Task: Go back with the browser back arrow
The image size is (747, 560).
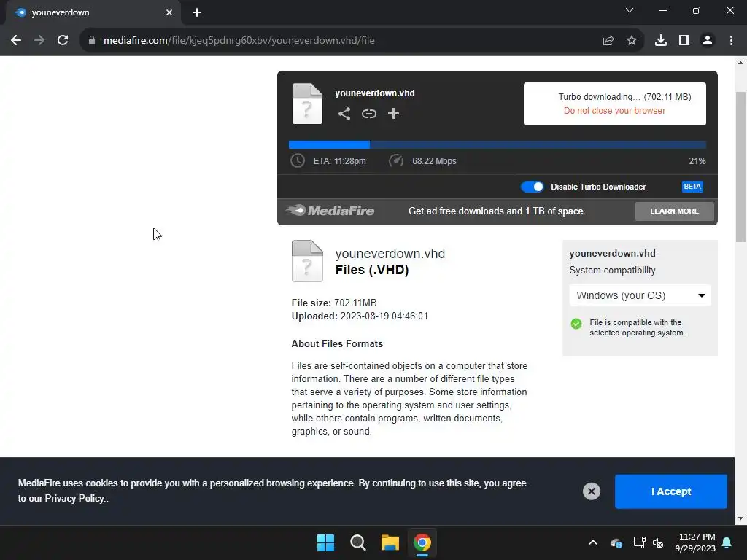Action: point(16,41)
